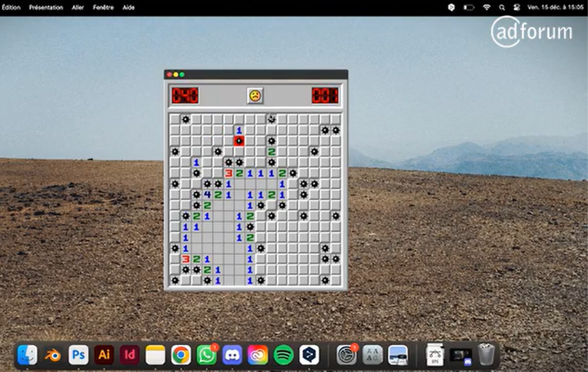Launch Blender from the dock
Screen dimensions: 588x372
(53, 354)
